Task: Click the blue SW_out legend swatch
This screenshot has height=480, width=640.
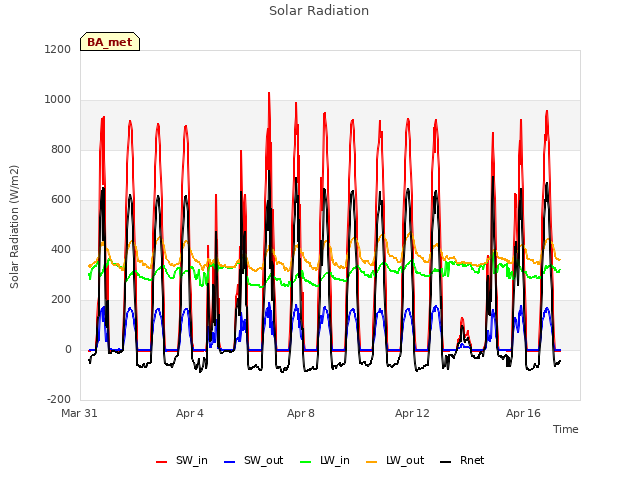Action: click(x=230, y=462)
